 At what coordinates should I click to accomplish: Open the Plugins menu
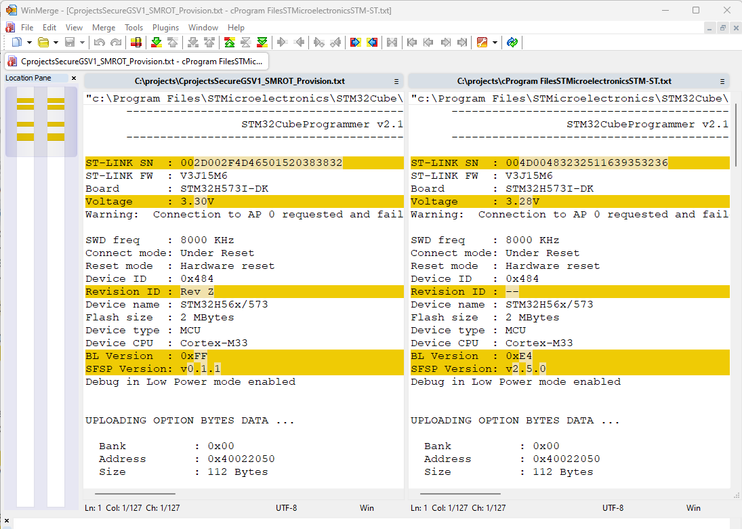pyautogui.click(x=166, y=27)
